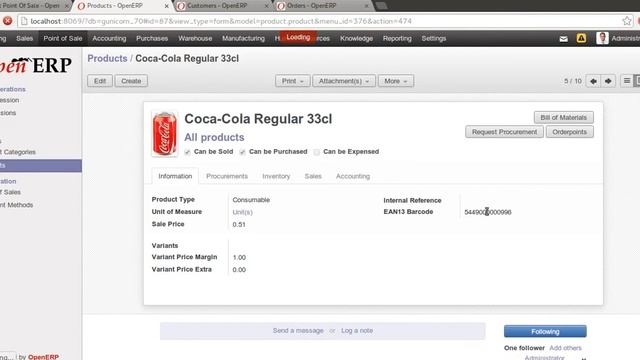Open the Purchases menu
The width and height of the screenshot is (640, 360).
[x=152, y=38]
